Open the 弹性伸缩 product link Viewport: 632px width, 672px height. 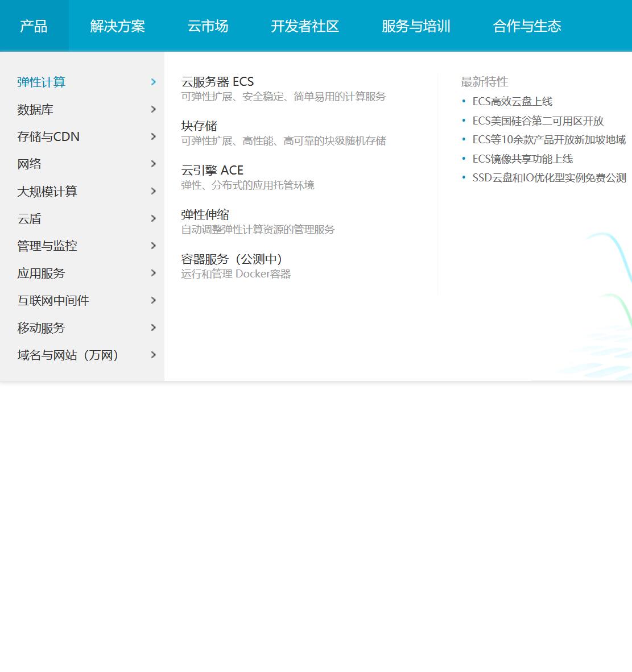[x=205, y=214]
